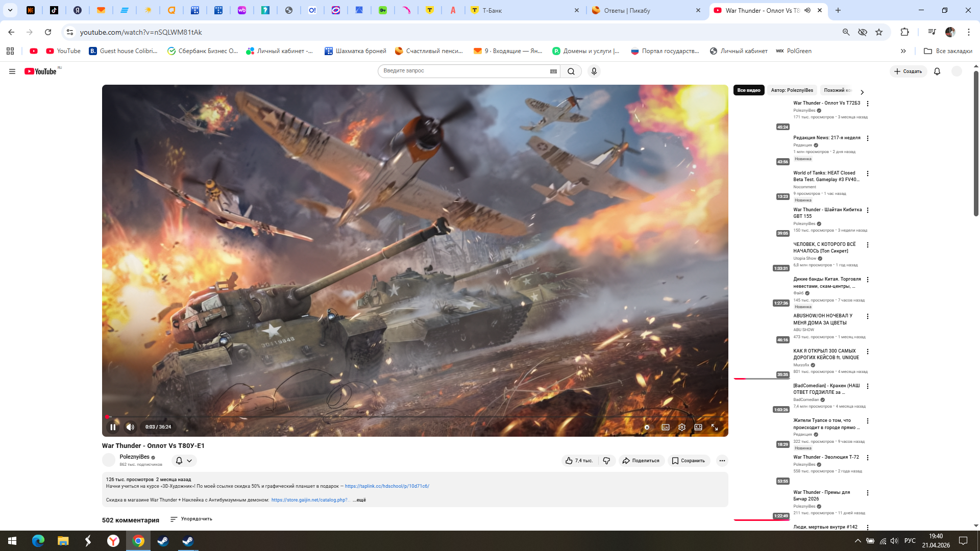Toggle subtitles in the video player
The width and height of the screenshot is (980, 551).
click(666, 427)
